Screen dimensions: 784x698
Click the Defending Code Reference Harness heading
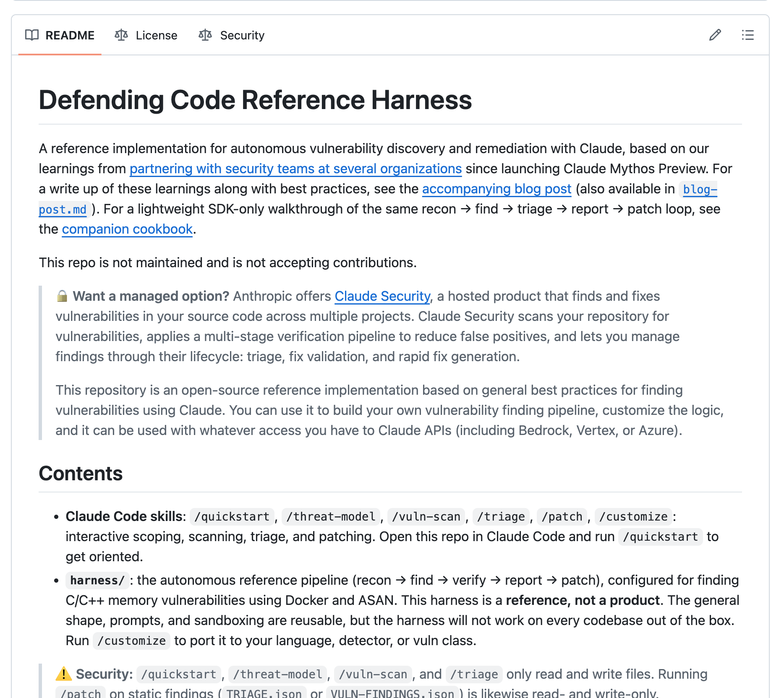[255, 100]
